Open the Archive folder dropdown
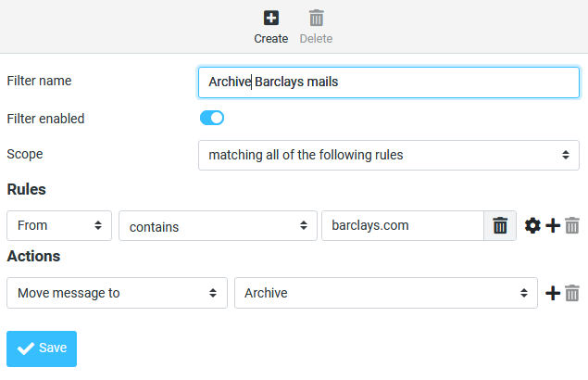Viewport: 588px width, 380px height. click(385, 293)
